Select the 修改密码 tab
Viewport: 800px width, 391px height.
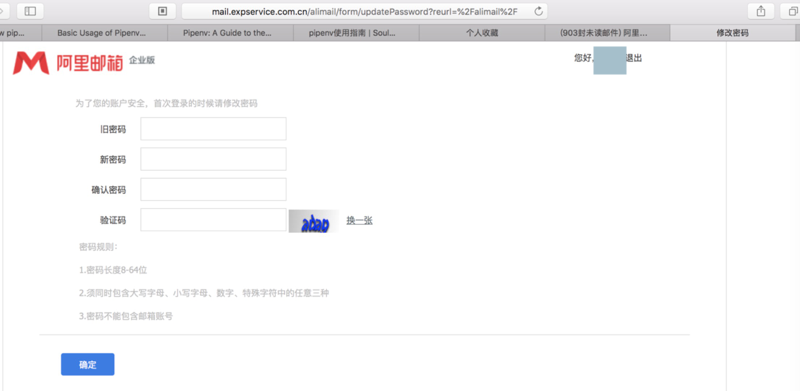pos(733,33)
